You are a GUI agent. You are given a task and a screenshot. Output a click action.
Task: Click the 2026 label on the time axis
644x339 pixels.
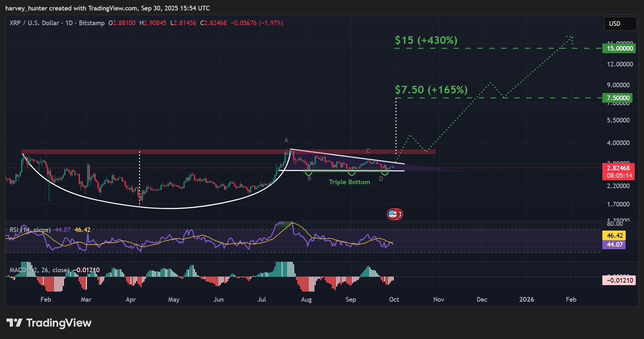[x=527, y=299]
